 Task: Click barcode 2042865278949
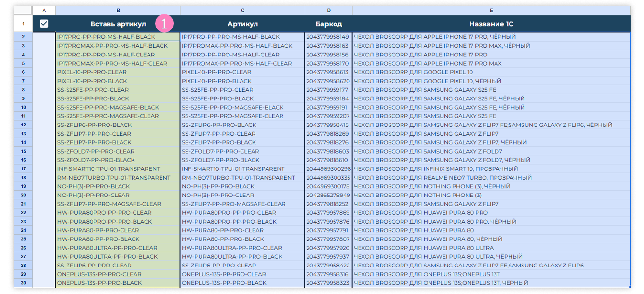329,195
